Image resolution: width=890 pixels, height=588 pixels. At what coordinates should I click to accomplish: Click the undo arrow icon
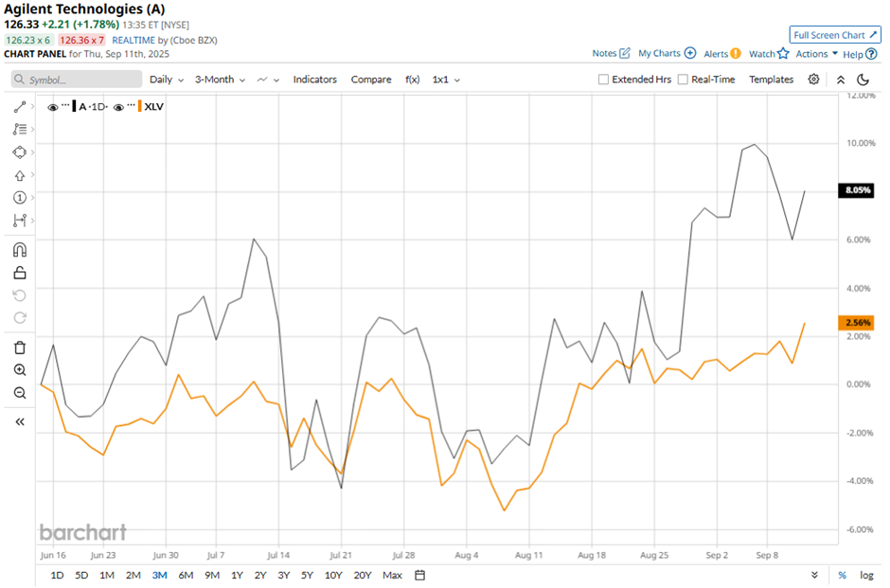pos(20,295)
